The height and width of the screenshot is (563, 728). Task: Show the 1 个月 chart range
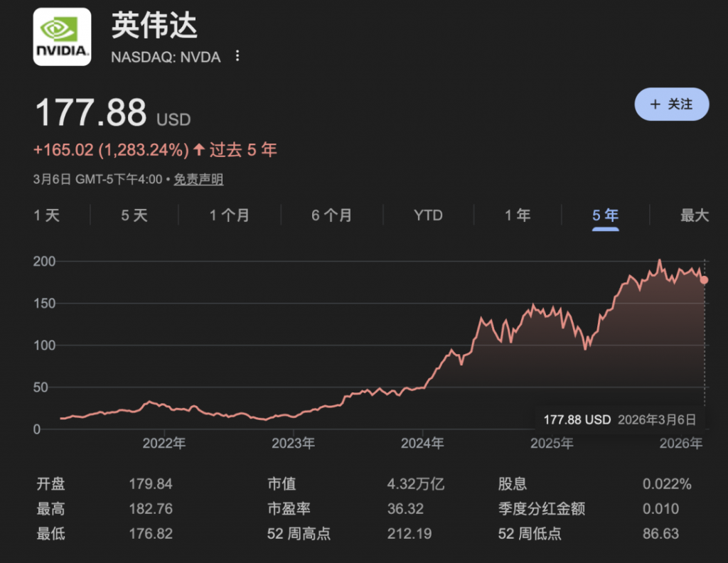point(229,215)
